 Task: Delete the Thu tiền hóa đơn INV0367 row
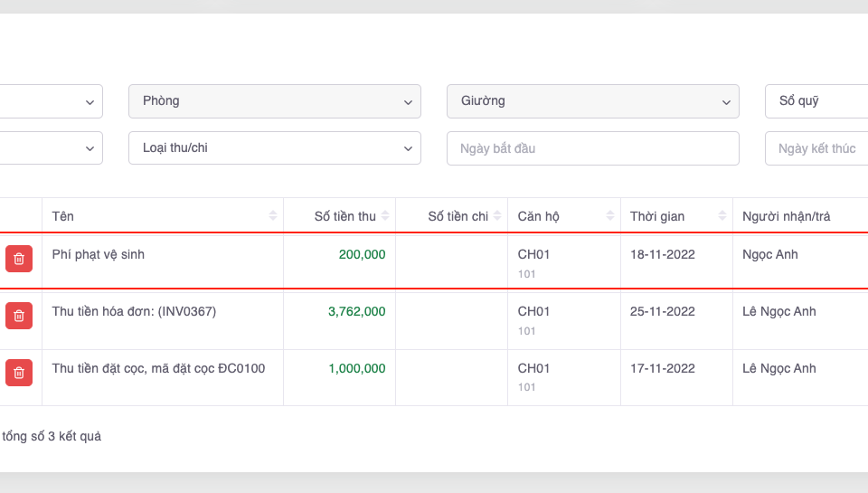pyautogui.click(x=19, y=316)
